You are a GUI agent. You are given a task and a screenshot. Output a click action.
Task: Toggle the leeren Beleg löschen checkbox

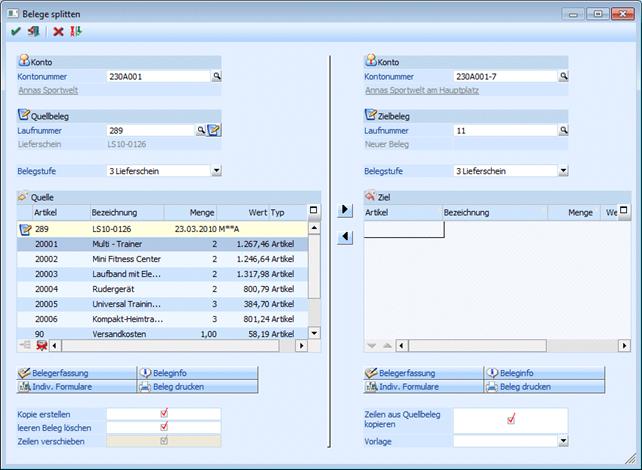click(x=163, y=427)
